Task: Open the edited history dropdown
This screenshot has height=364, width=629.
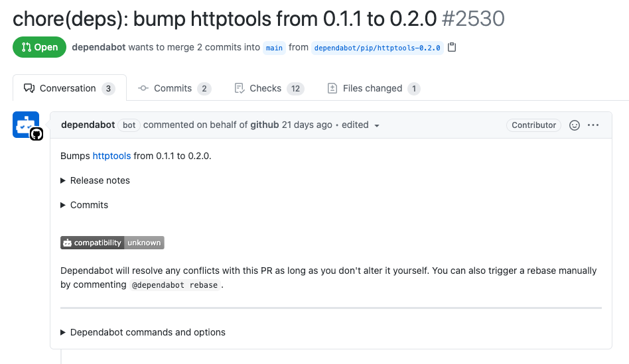Action: tap(361, 125)
